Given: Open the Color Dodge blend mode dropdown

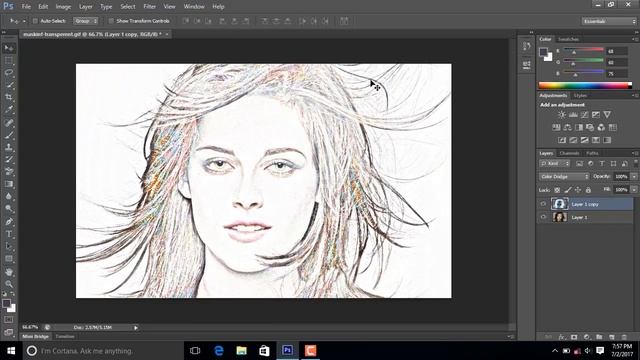Looking at the screenshot, I should click(x=564, y=177).
